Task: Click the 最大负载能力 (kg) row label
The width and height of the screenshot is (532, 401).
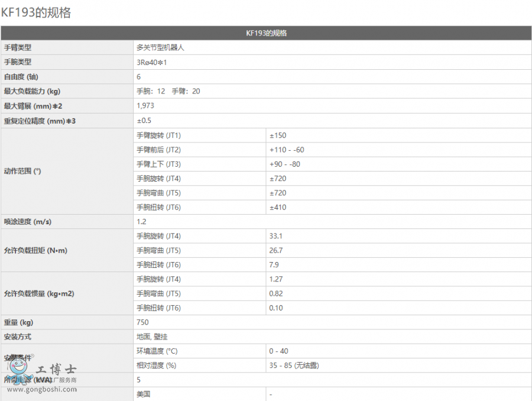Action: [x=33, y=91]
